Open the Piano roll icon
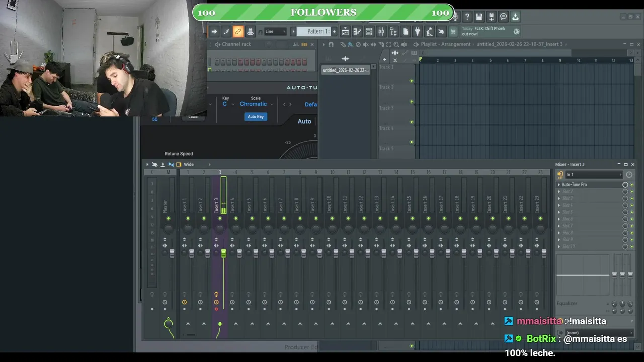This screenshot has width=644, height=362. coord(357,31)
